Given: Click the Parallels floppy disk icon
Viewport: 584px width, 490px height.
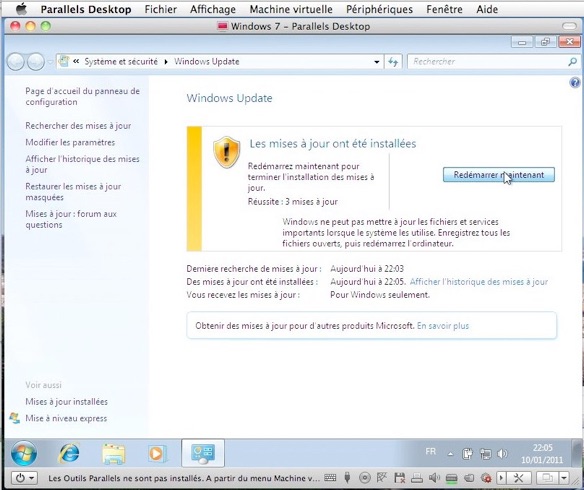Looking at the screenshot, I should click(399, 478).
